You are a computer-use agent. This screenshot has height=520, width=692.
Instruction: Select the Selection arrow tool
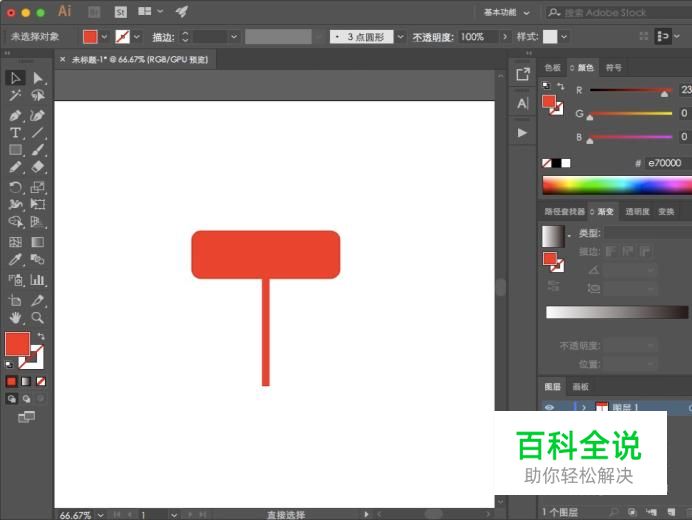(x=15, y=78)
